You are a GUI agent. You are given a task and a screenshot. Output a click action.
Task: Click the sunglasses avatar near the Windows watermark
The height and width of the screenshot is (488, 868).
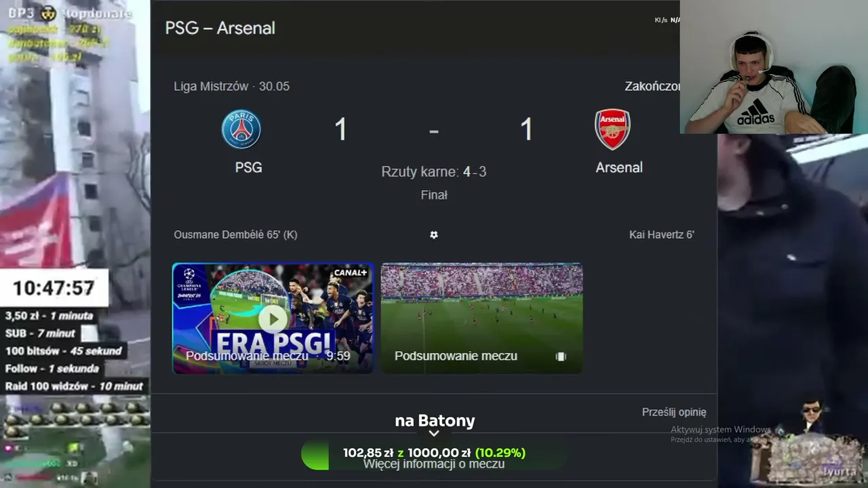pyautogui.click(x=812, y=412)
